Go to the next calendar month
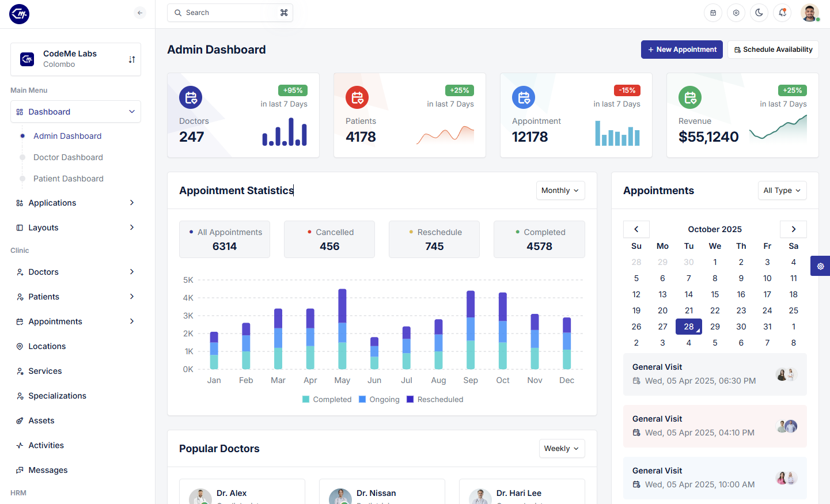Image resolution: width=830 pixels, height=504 pixels. coord(793,229)
